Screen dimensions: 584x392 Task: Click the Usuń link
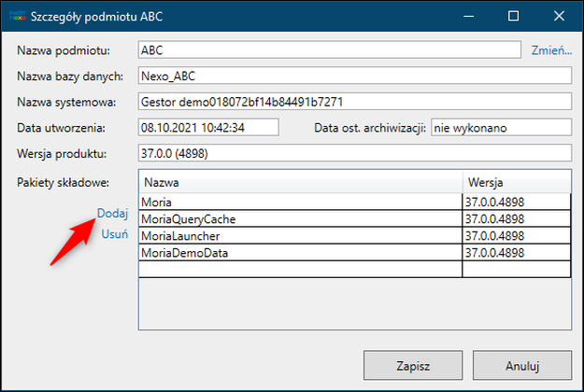pos(114,234)
